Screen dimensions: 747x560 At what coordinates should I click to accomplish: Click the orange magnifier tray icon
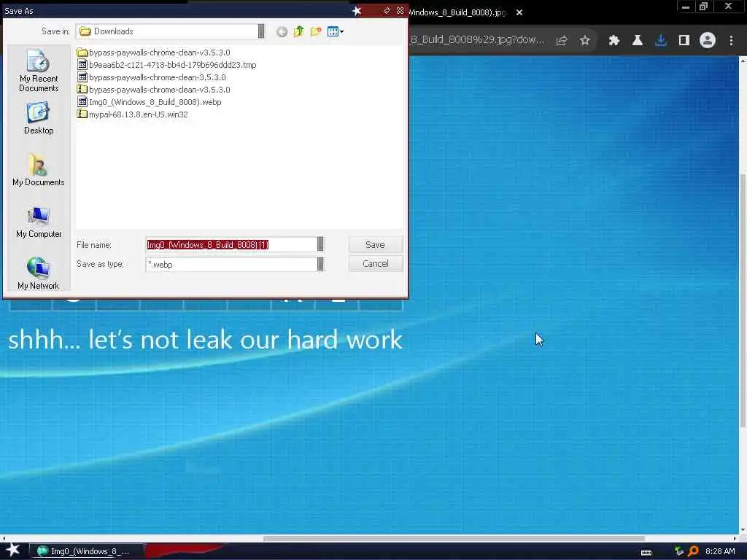pos(693,551)
